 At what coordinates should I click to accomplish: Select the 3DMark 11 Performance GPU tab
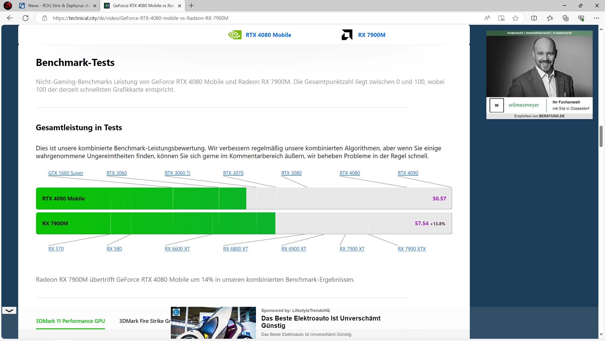point(70,321)
